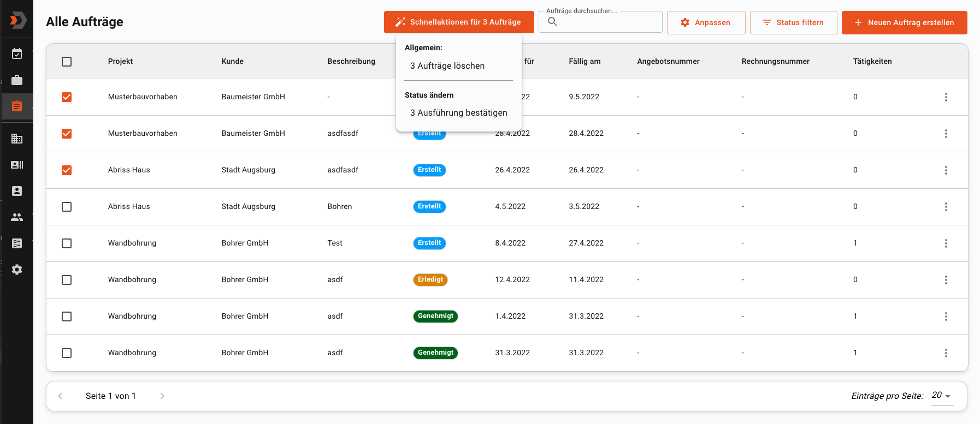Viewport: 980px width, 424px height.
Task: Open three-dot menu for order due 26.4.2022
Action: (x=946, y=170)
